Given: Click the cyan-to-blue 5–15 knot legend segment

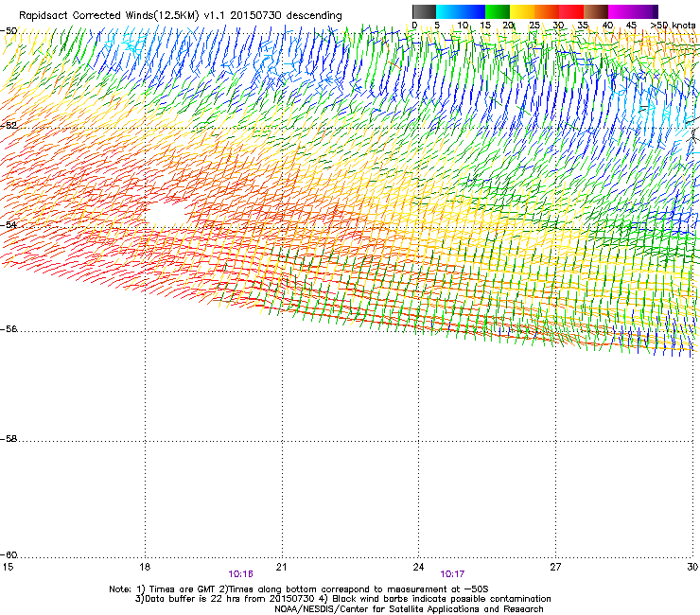Looking at the screenshot, I should pos(461,11).
